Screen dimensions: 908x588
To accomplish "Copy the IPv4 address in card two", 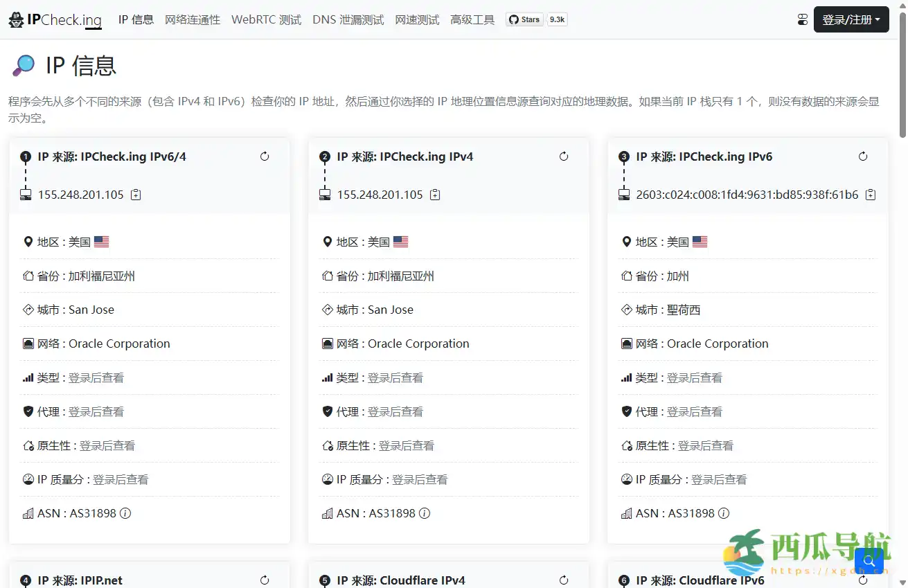I will (435, 195).
